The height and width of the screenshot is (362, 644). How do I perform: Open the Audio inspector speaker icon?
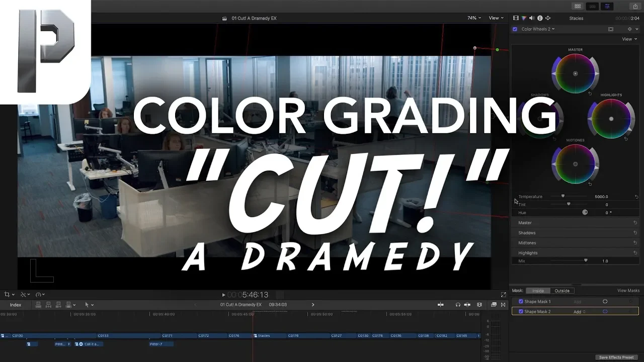tap(532, 18)
